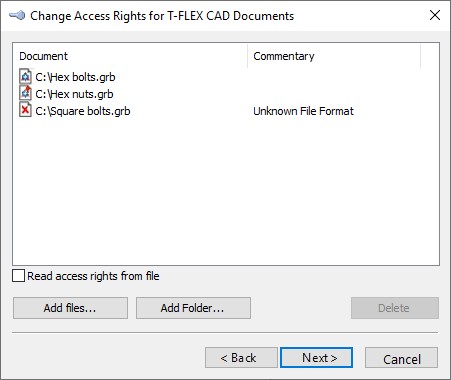The width and height of the screenshot is (451, 380).
Task: Cancel the access rights wizard
Action: tap(402, 358)
